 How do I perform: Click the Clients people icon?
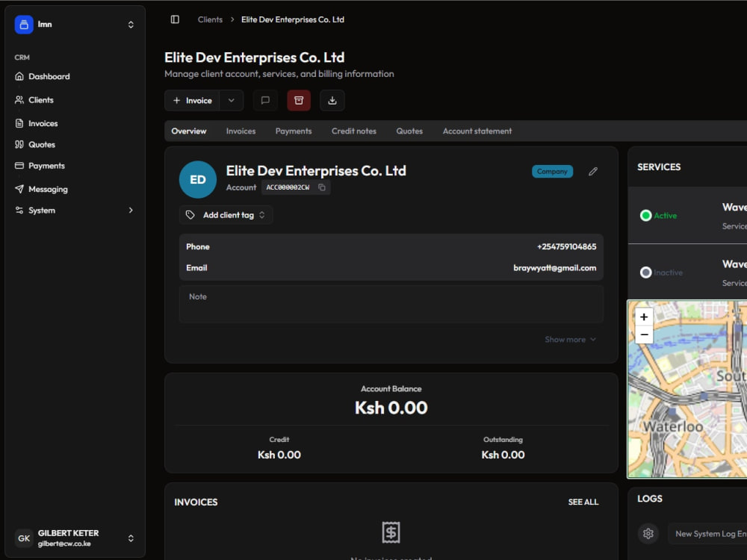[19, 100]
